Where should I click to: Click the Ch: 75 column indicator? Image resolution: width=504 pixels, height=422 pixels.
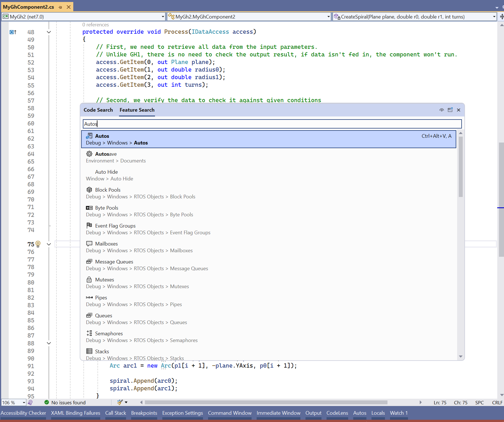[x=461, y=403]
